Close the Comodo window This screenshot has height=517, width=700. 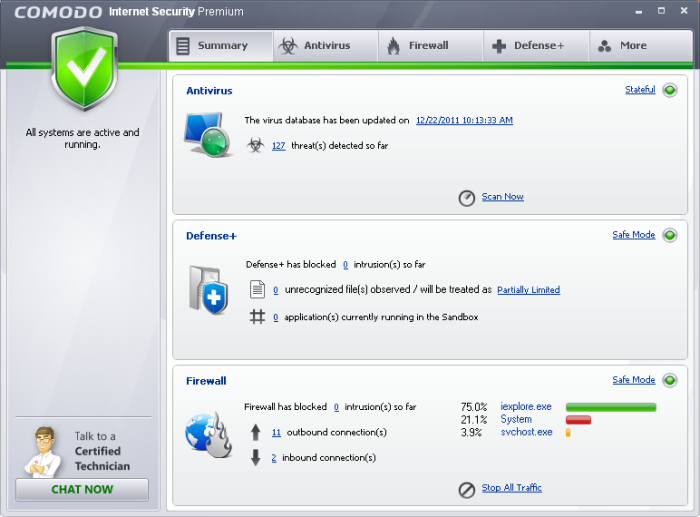pyautogui.click(x=684, y=11)
